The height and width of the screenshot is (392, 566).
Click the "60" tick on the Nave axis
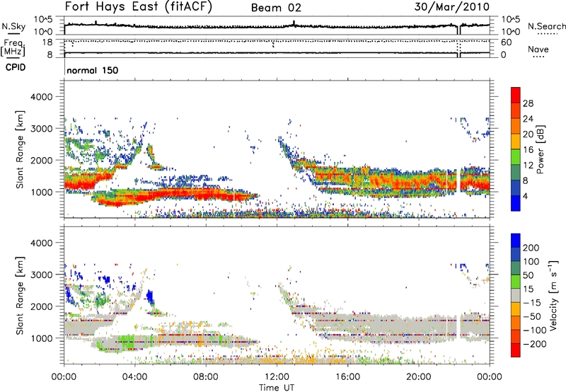point(506,42)
